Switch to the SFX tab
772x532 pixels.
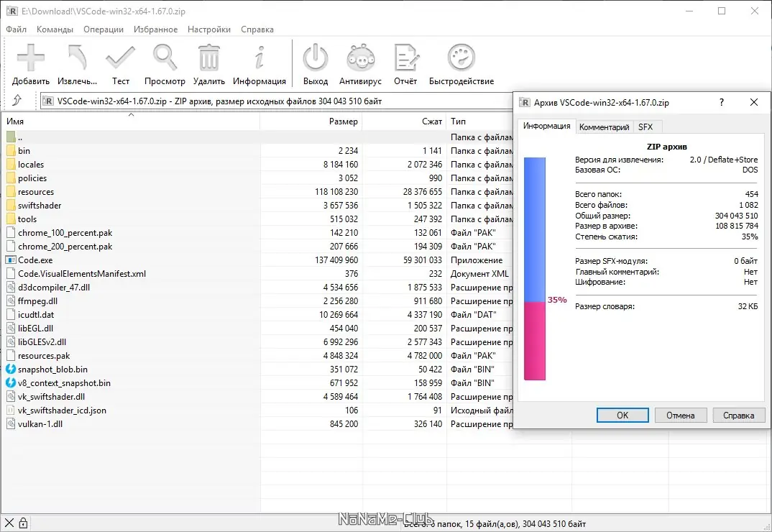tap(645, 127)
